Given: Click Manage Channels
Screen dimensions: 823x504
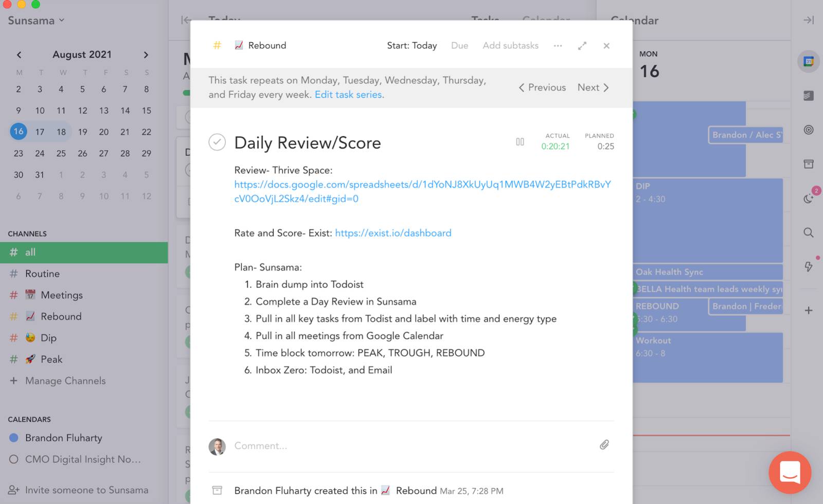Looking at the screenshot, I should point(58,381).
